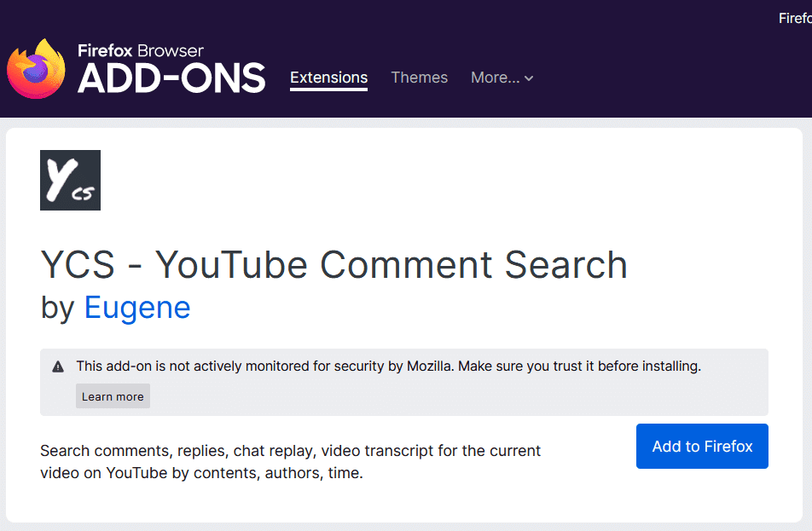Click the Learn more button
The width and height of the screenshot is (812, 531).
tap(113, 396)
